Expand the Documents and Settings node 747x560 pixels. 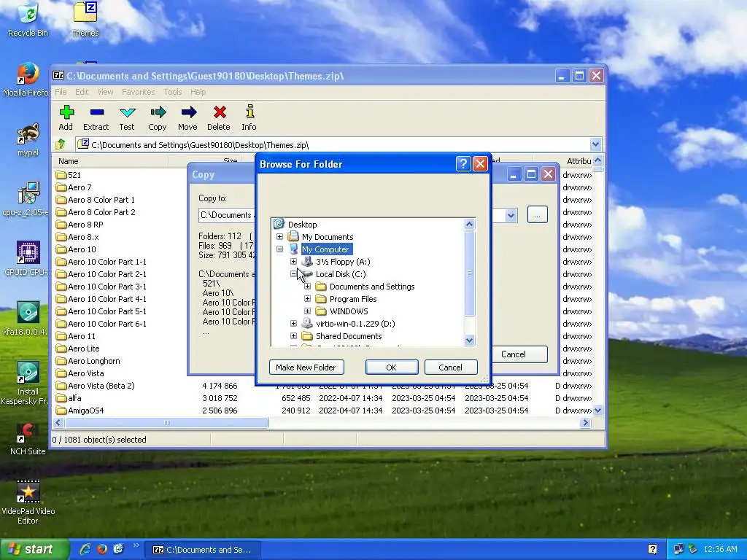pyautogui.click(x=307, y=286)
